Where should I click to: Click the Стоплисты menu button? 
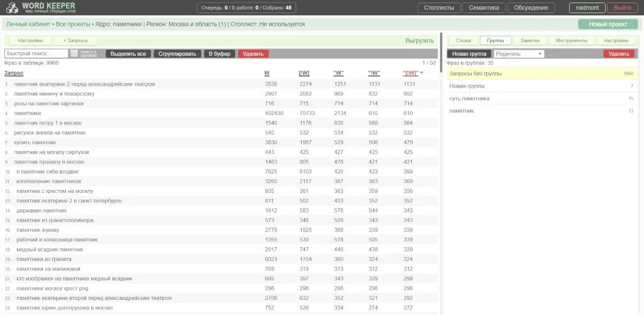[439, 8]
